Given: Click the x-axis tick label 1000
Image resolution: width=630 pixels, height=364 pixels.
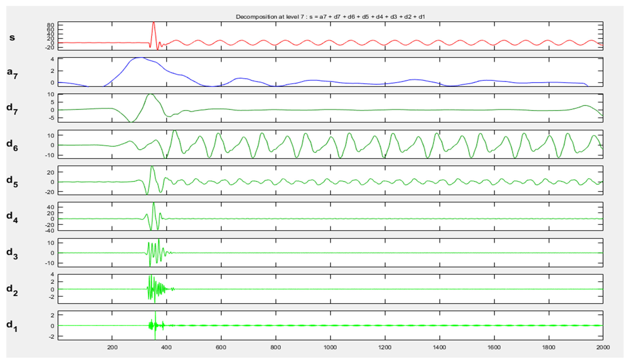Looking at the screenshot, I should coord(330,347).
